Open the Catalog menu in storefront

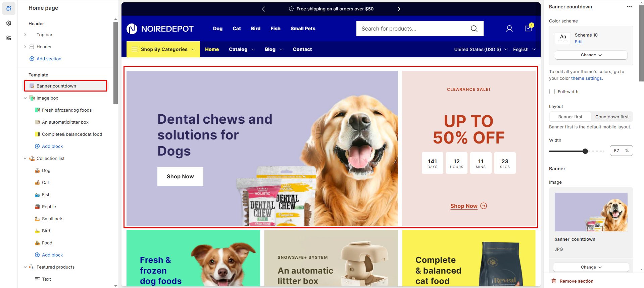(x=242, y=49)
